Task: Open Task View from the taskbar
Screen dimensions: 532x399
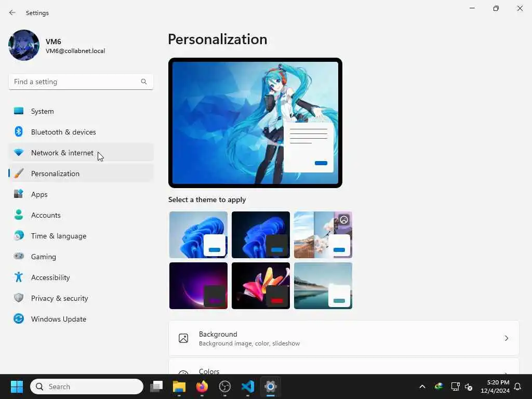Action: click(156, 387)
